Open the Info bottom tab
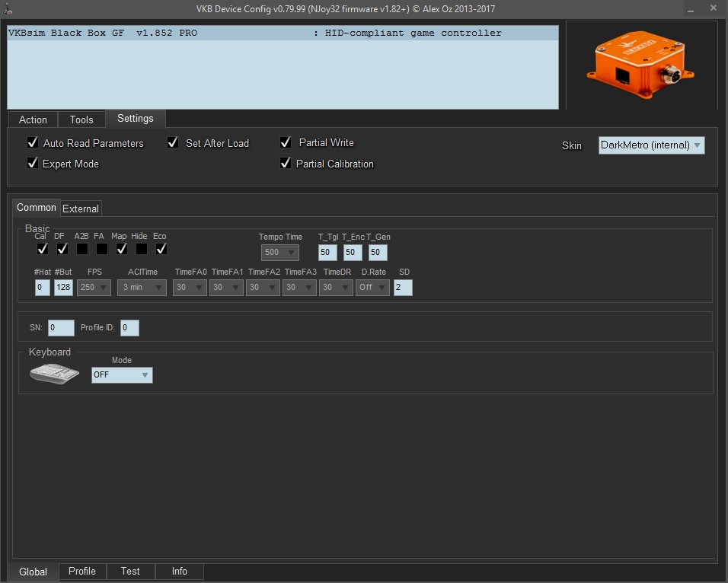This screenshot has width=728, height=583. click(179, 572)
